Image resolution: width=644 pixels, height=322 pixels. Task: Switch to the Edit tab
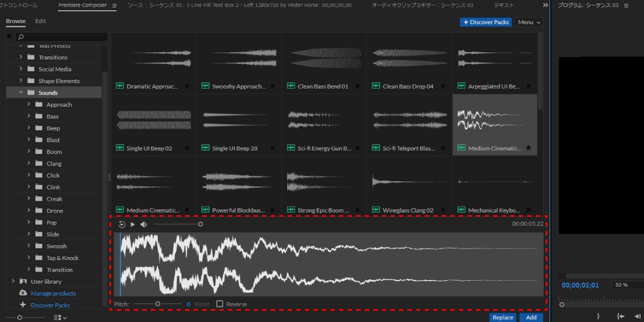tap(40, 21)
